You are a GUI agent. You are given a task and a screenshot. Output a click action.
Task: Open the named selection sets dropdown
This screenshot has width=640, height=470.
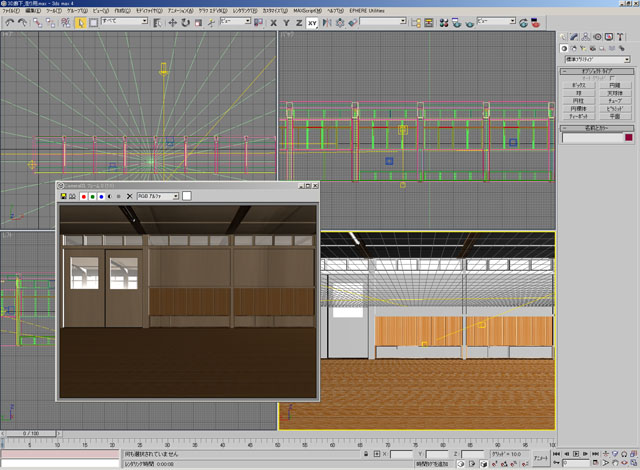click(x=383, y=21)
